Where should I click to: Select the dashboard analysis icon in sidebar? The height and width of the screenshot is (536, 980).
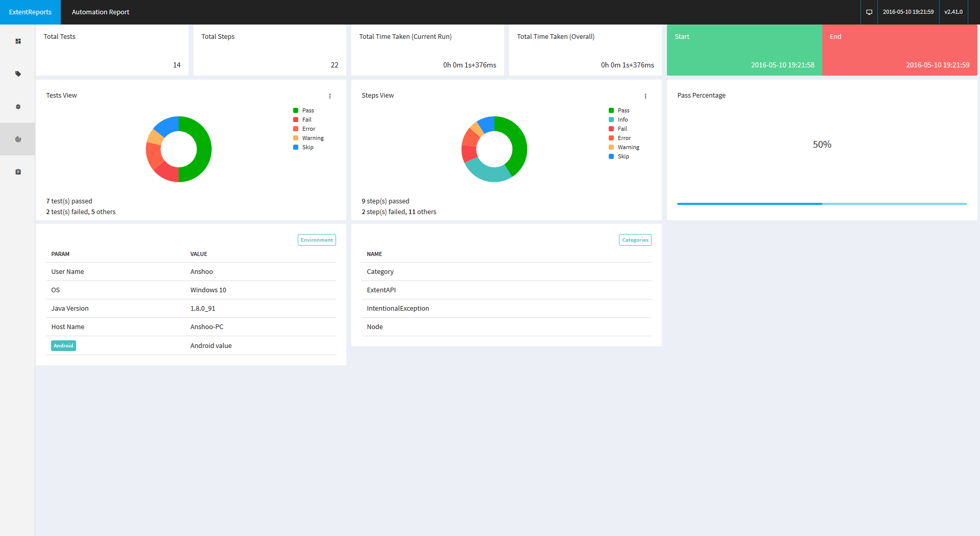(18, 139)
